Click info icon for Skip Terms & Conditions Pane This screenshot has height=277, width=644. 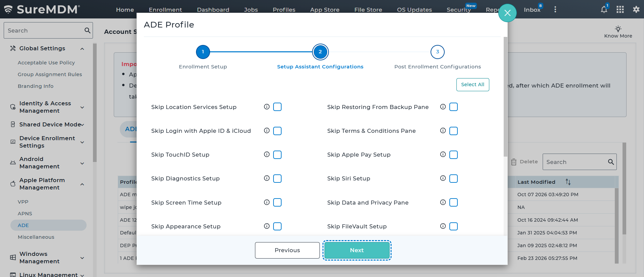(x=443, y=130)
